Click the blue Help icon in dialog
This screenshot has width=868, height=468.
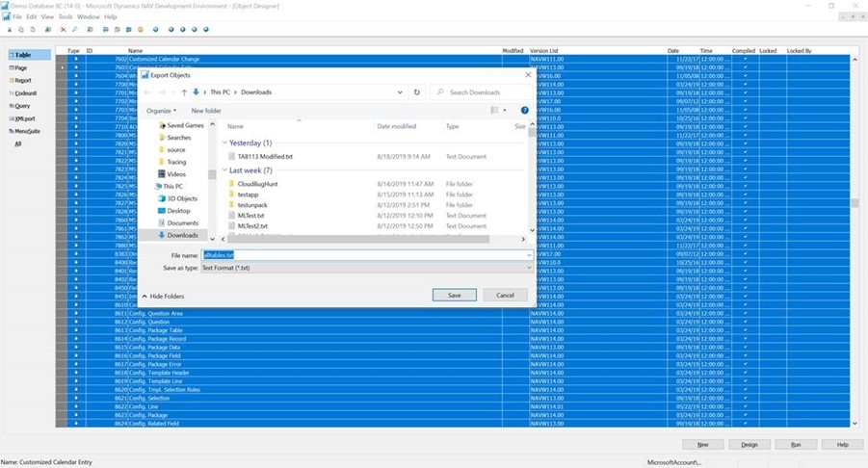(x=524, y=110)
